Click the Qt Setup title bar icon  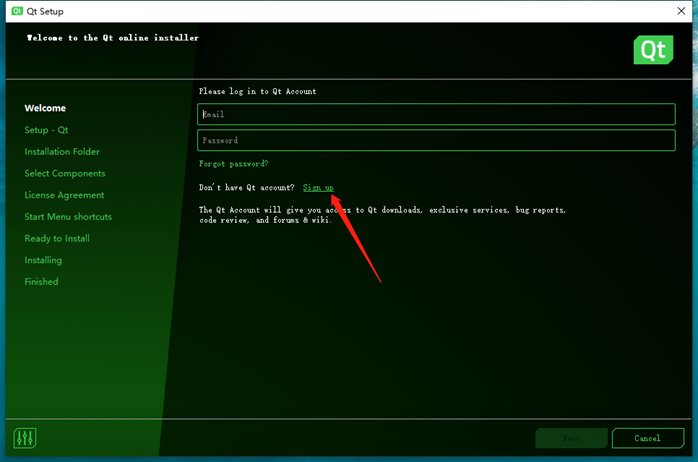[x=17, y=11]
